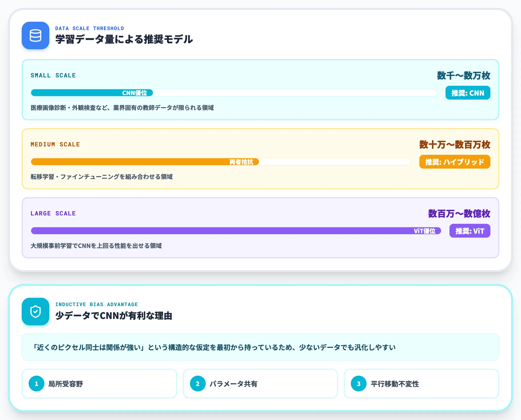Click the DATA SCALE THRESHOLD caption

click(90, 28)
